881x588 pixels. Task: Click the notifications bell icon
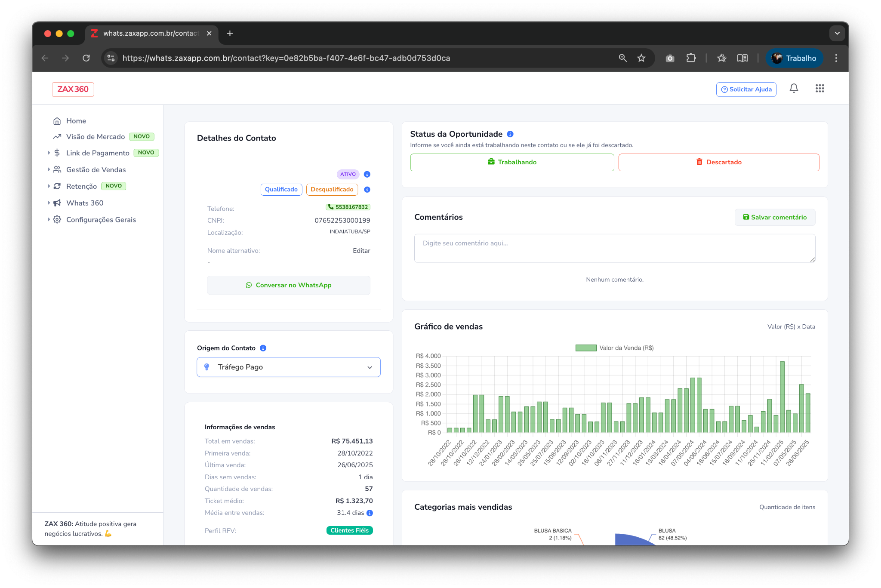click(x=794, y=89)
